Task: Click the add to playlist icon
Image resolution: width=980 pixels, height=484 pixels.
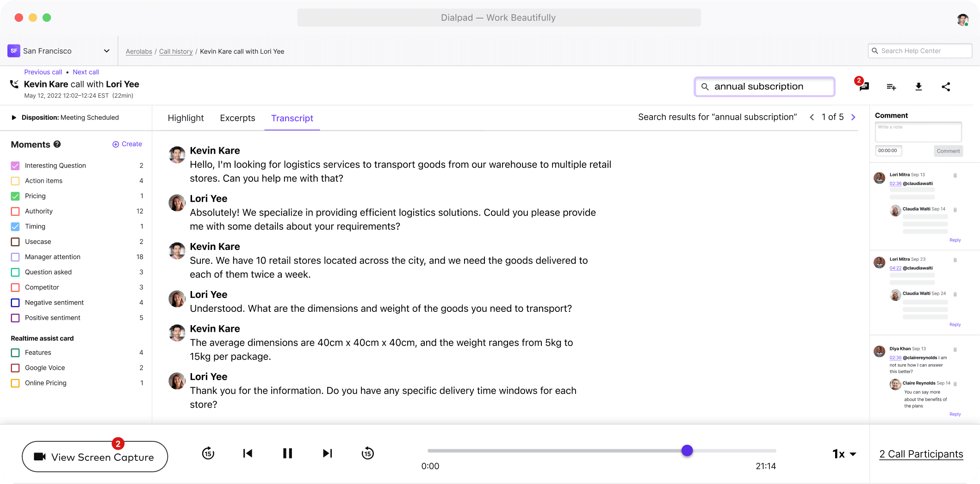Action: [x=891, y=87]
